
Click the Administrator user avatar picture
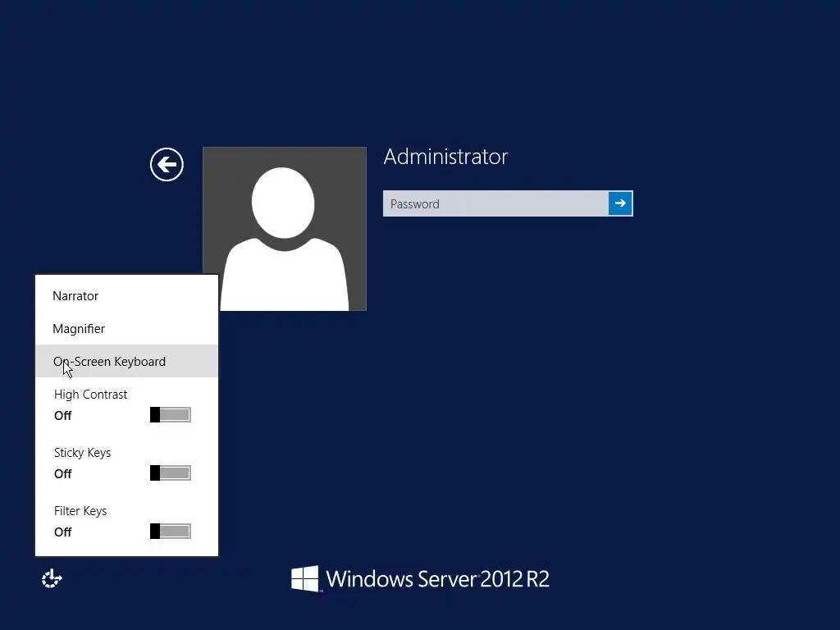285,229
